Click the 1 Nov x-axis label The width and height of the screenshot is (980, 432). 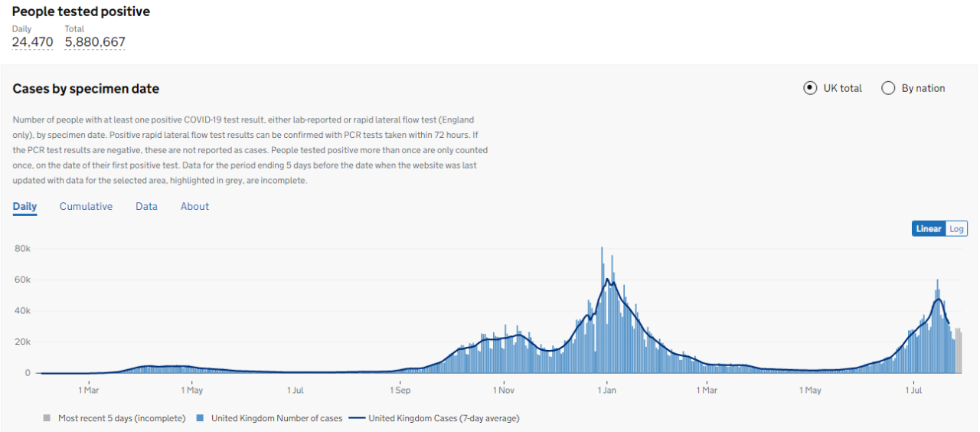[504, 390]
